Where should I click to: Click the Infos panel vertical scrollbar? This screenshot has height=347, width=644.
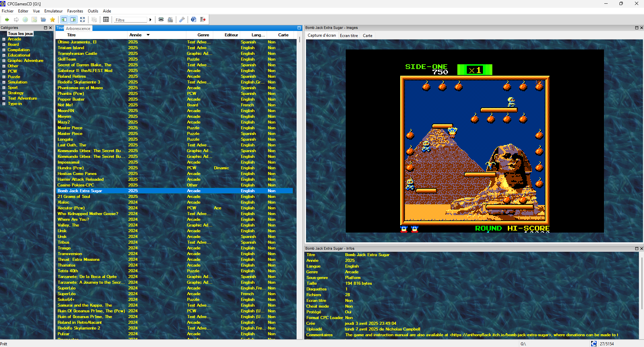tap(641, 296)
